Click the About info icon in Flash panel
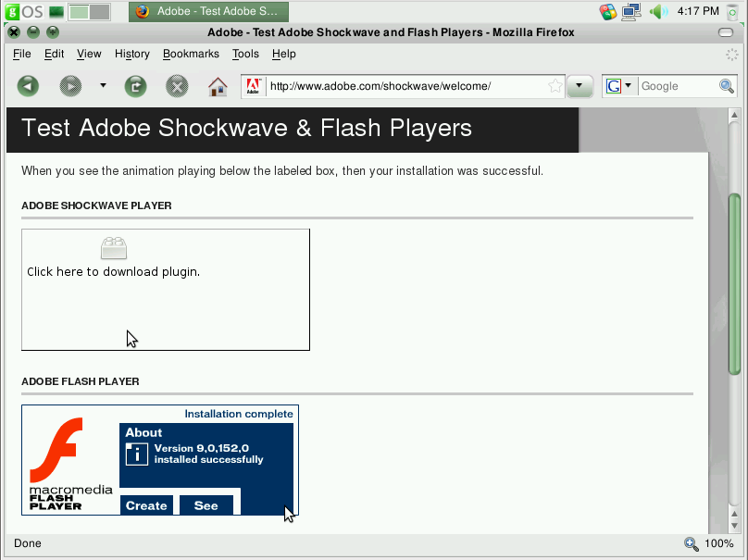This screenshot has width=748, height=560. pyautogui.click(x=136, y=454)
